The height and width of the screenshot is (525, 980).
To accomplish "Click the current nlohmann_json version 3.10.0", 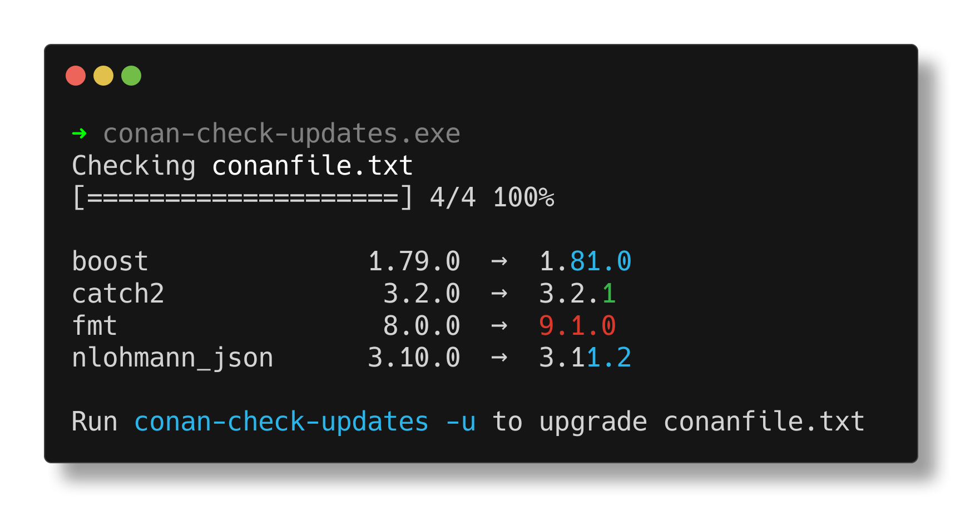I will pyautogui.click(x=414, y=358).
